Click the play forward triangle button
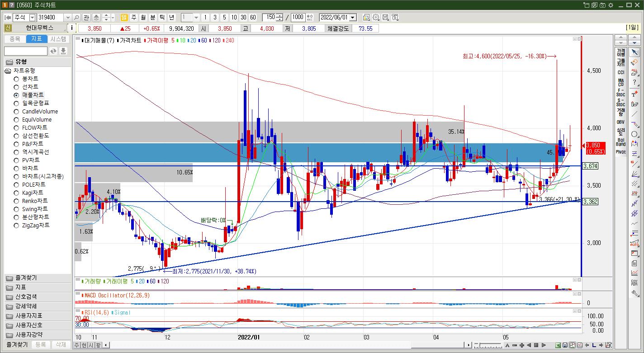This screenshot has height=353, width=644. click(544, 345)
